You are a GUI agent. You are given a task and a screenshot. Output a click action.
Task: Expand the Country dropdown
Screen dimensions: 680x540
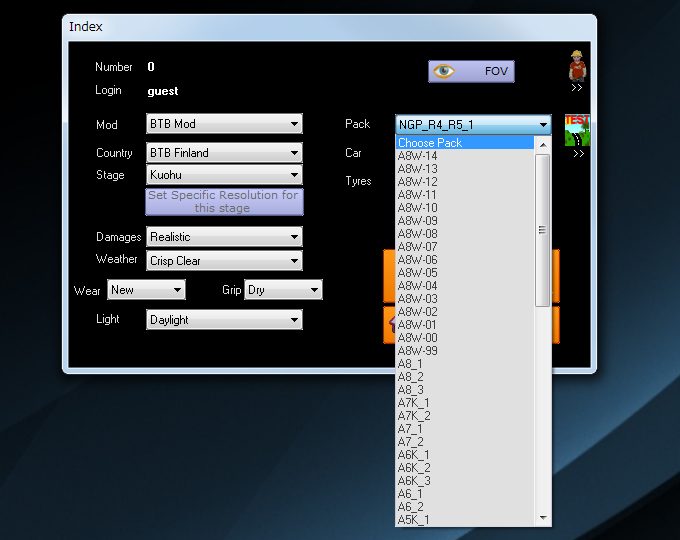pyautogui.click(x=224, y=153)
